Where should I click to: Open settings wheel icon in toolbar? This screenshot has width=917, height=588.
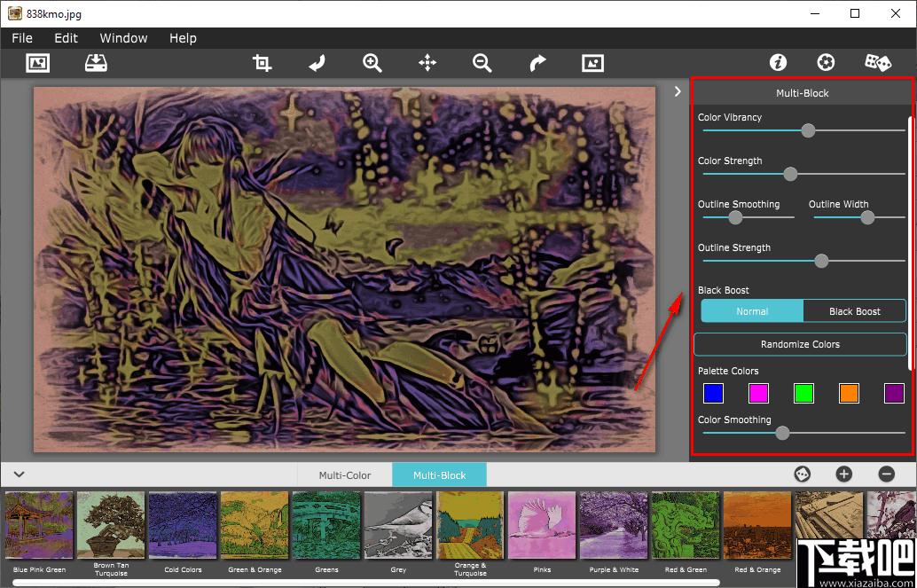click(x=826, y=63)
